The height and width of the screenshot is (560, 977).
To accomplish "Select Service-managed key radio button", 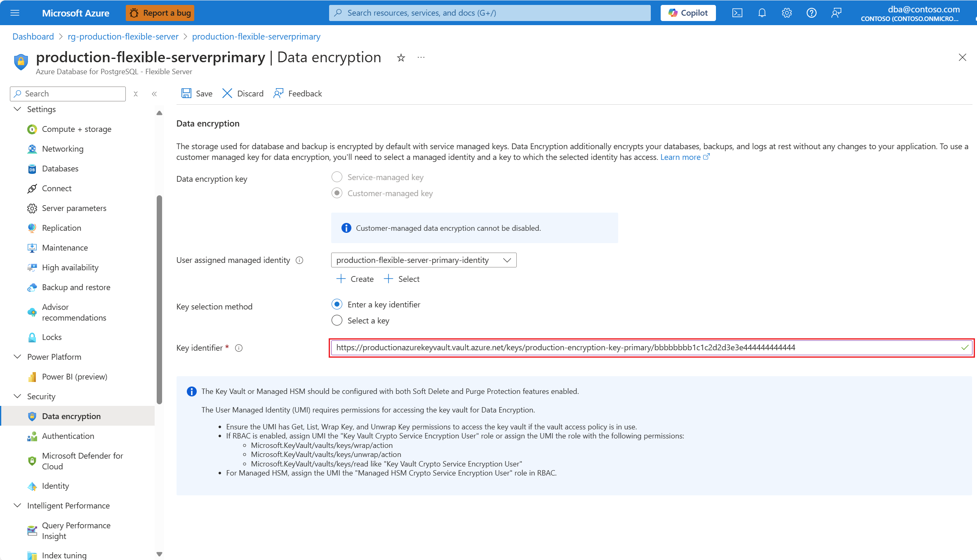I will click(x=337, y=177).
